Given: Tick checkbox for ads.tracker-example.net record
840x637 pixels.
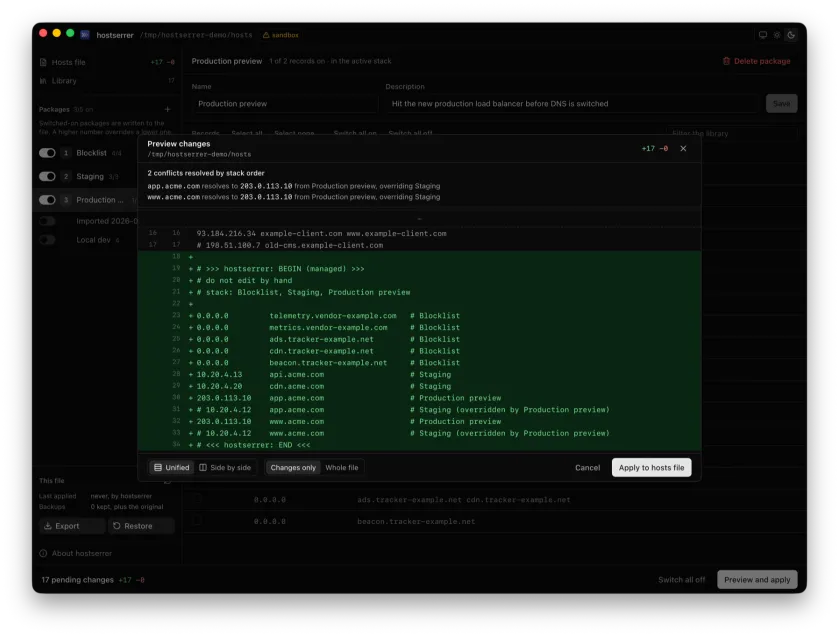Looking at the screenshot, I should [198, 499].
